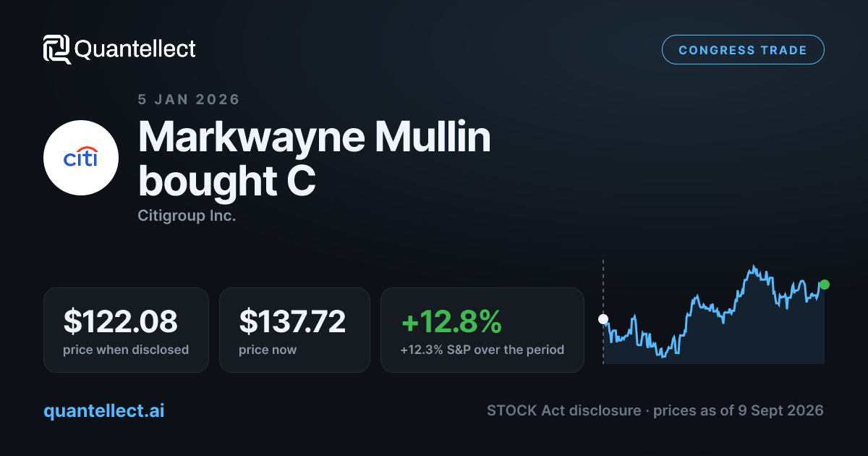Screen dimensions: 868x456
Task: Click the Quantellect logo icon
Action: [x=57, y=49]
